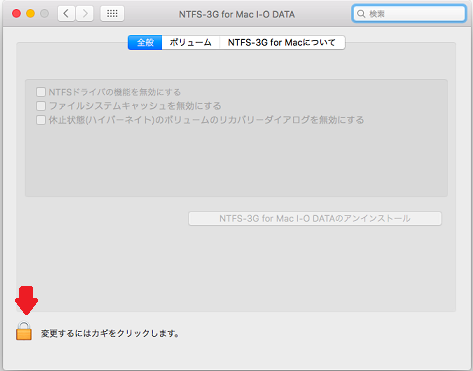
Task: Click NTFS-3G for Mac I-O DATAのアンインストール button
Action: click(315, 219)
